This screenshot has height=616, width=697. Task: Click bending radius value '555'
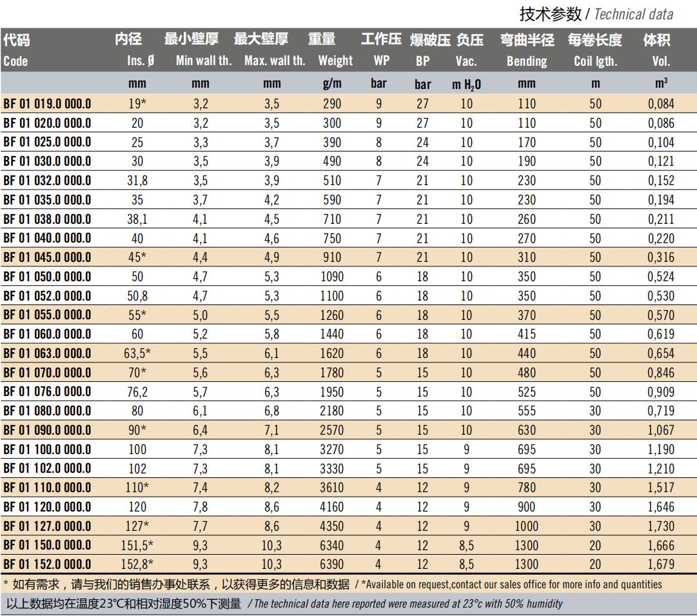pos(527,411)
